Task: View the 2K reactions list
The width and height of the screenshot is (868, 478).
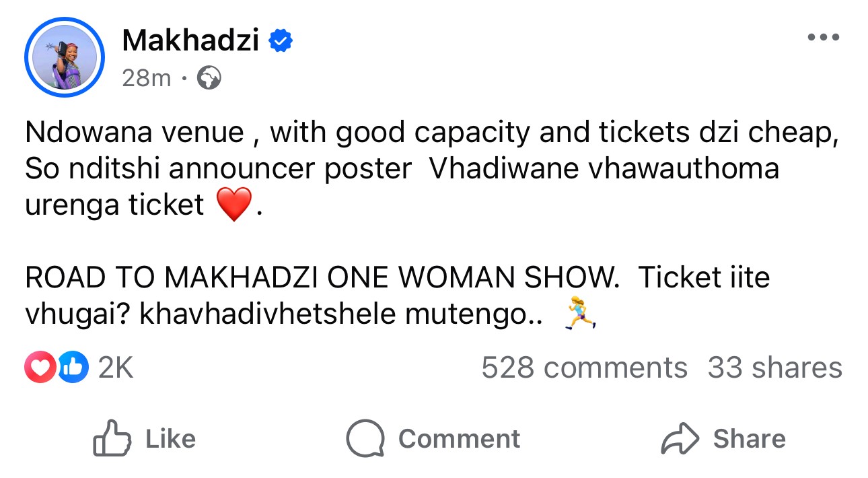Action: point(116,368)
